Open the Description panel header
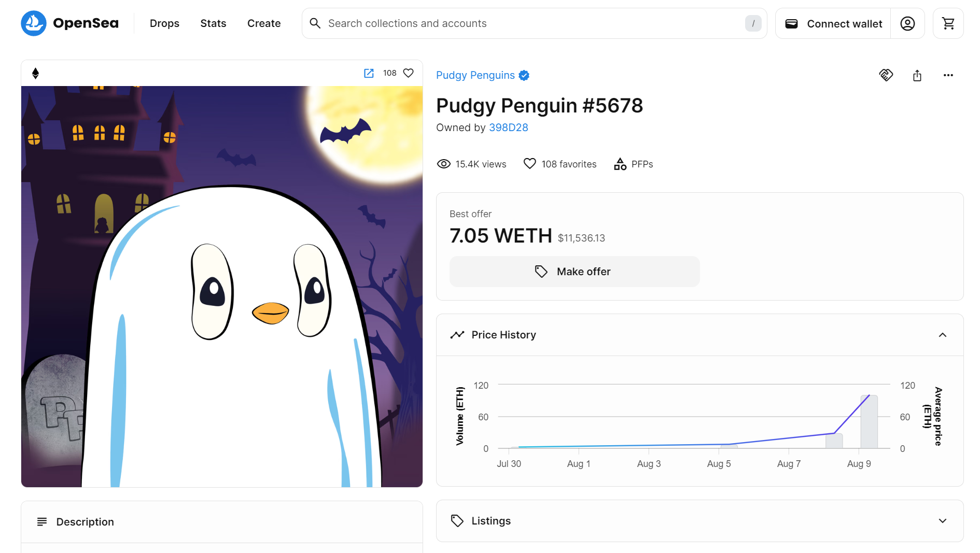The width and height of the screenshot is (980, 553). tap(222, 522)
